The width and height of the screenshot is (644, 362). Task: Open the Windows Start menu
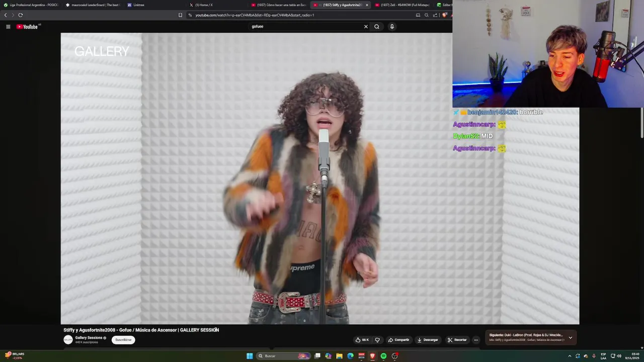click(x=250, y=356)
